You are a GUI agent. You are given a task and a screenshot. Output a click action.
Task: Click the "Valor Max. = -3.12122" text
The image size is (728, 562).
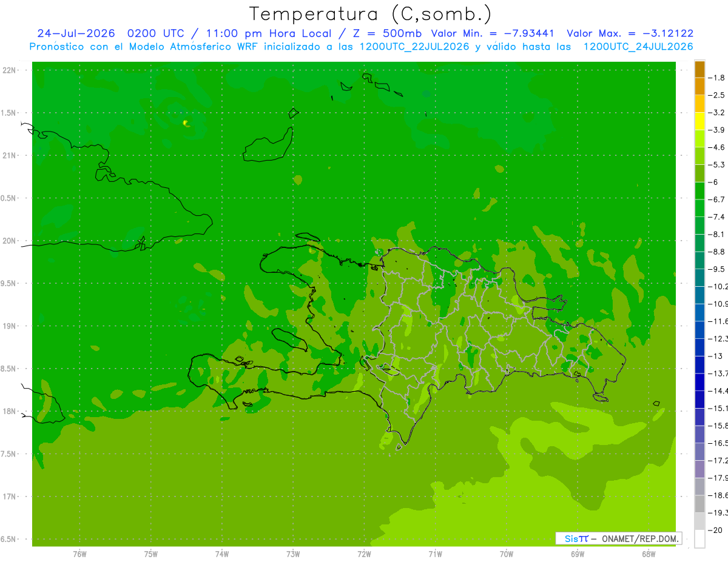coord(630,33)
